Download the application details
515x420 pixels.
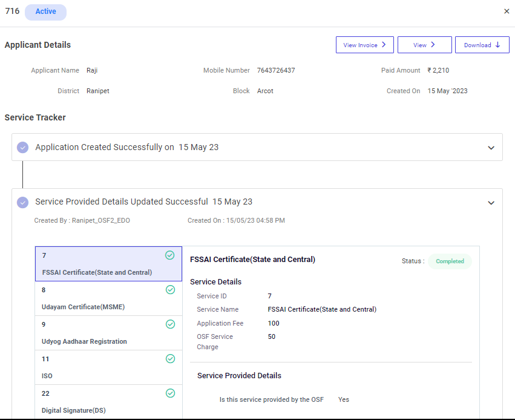tap(482, 45)
